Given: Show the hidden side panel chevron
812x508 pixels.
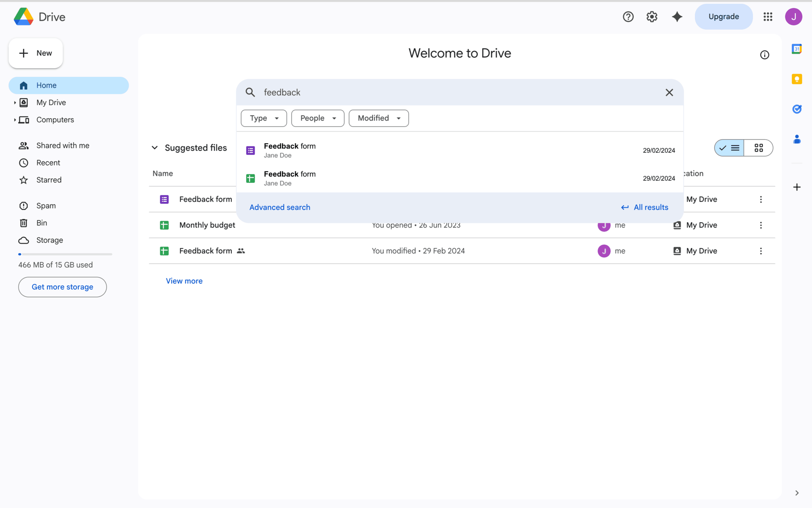Looking at the screenshot, I should (x=797, y=493).
